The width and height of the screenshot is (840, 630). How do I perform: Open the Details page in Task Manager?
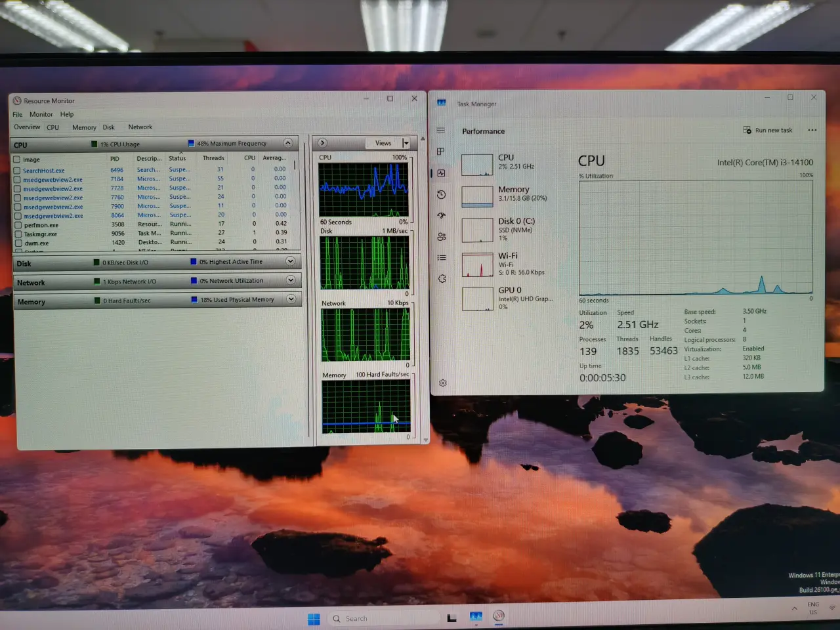click(442, 257)
